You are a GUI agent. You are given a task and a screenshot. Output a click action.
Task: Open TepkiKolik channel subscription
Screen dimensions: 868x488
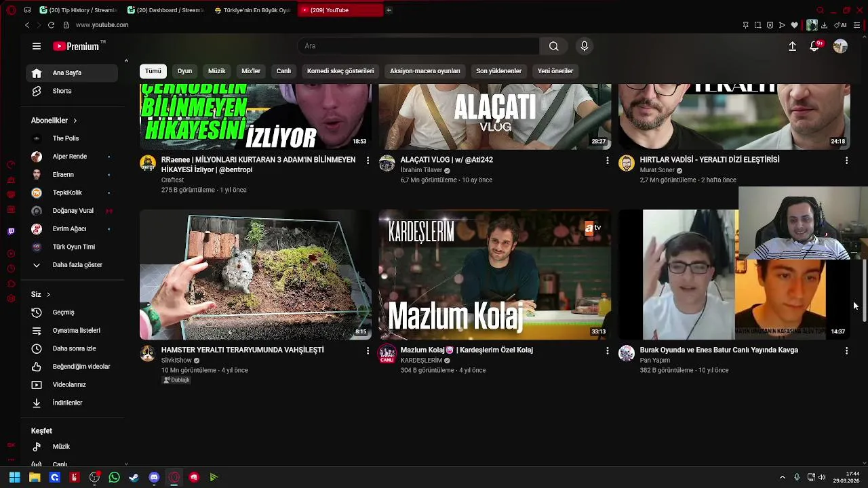coord(73,192)
